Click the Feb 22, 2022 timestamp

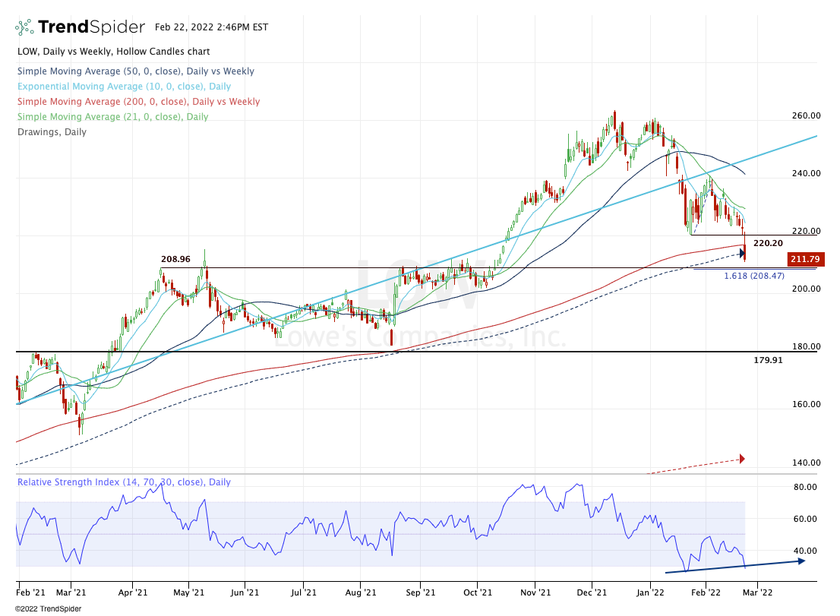(x=201, y=27)
